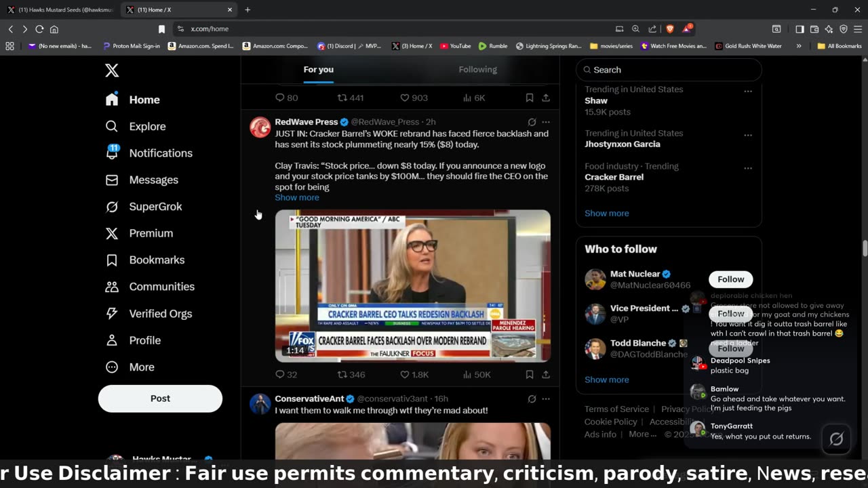The width and height of the screenshot is (868, 488).
Task: Open RedWave Press profile avatar
Action: coord(260,127)
